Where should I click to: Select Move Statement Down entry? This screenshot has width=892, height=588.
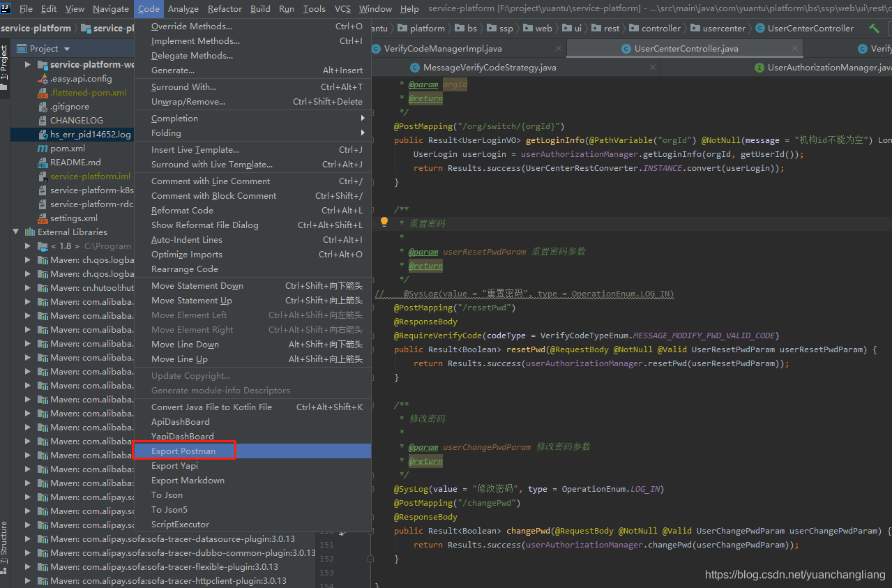[x=252, y=286]
